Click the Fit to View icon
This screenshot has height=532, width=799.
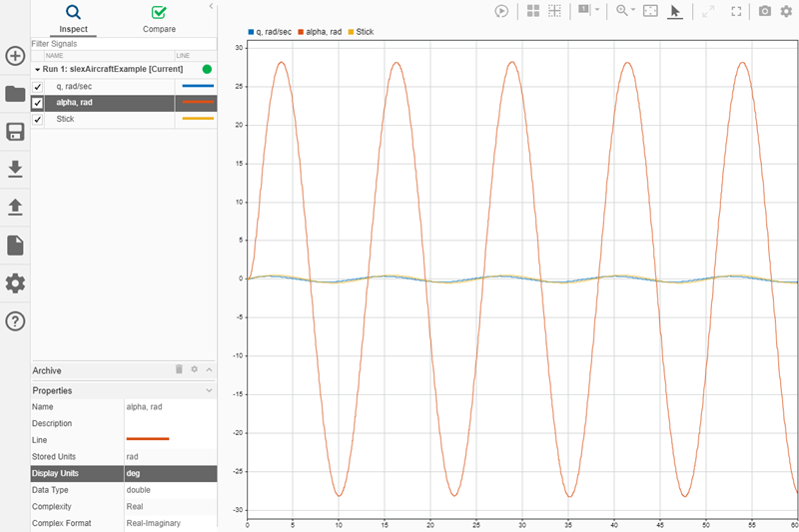651,11
